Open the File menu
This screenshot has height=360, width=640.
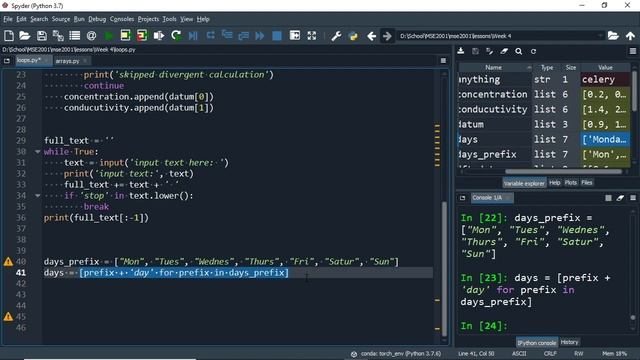[8, 19]
